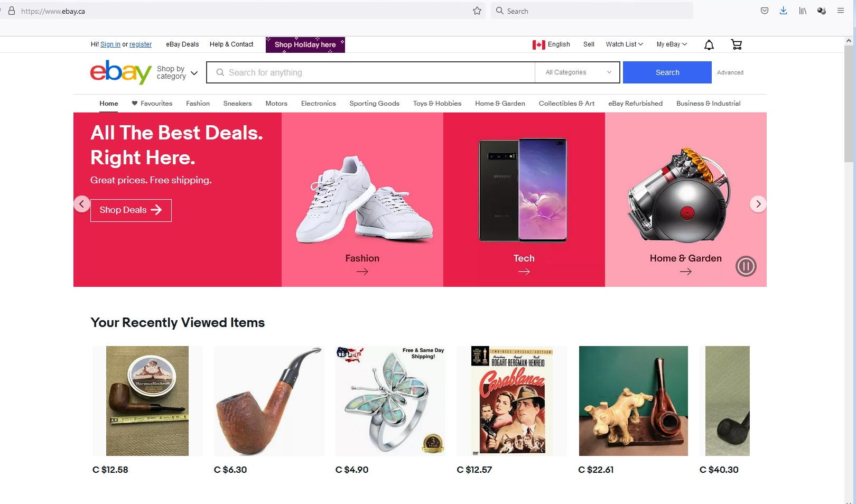Open Firefox library icon in toolbar
Screen dimensions: 856x504
803,11
